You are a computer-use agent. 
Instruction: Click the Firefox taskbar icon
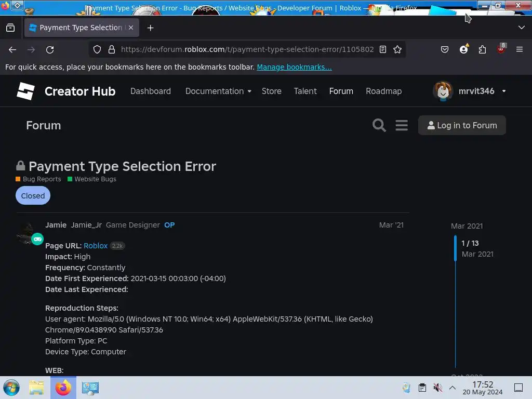pos(63,388)
